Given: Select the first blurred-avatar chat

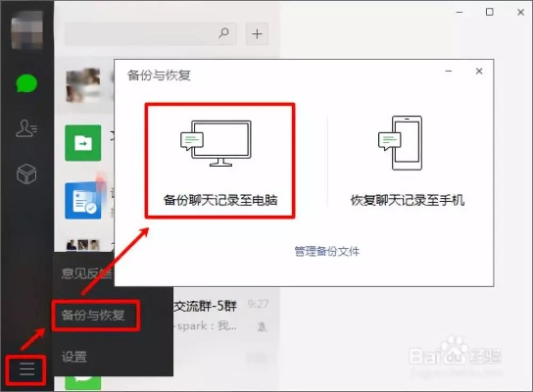Looking at the screenshot, I should pos(83,85).
